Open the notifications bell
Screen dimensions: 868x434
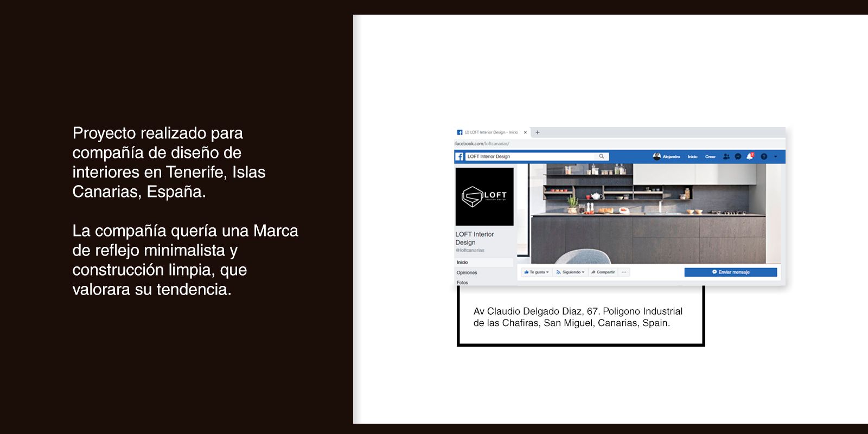click(750, 156)
